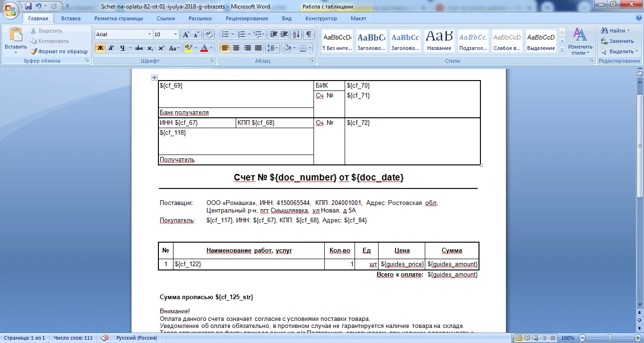644x343 pixels.
Task: Cut selection with Вырезать
Action: (x=46, y=31)
